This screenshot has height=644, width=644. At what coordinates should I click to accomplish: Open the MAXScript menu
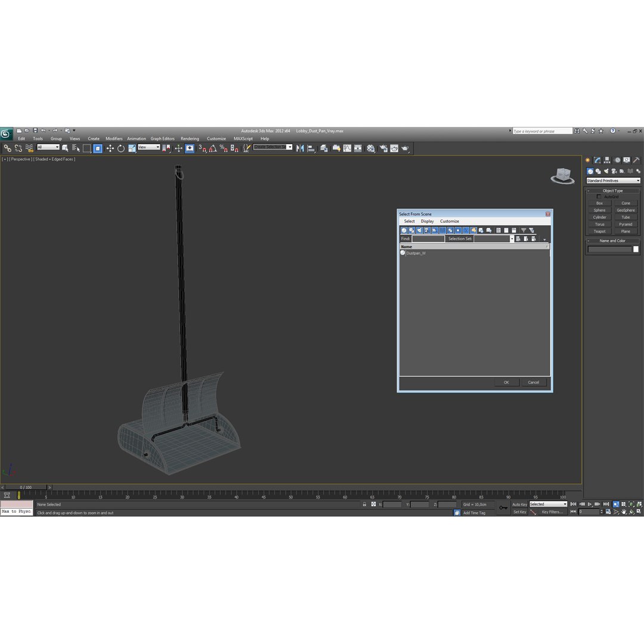click(243, 139)
